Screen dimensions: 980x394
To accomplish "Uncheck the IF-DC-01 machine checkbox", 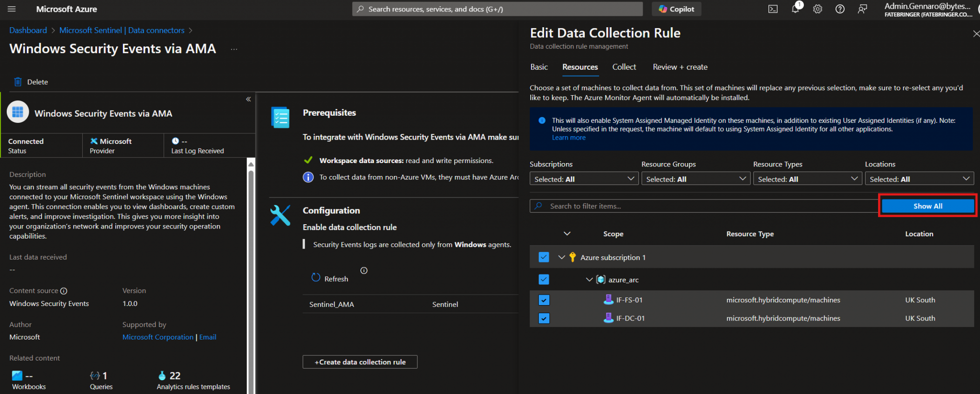I will point(544,318).
